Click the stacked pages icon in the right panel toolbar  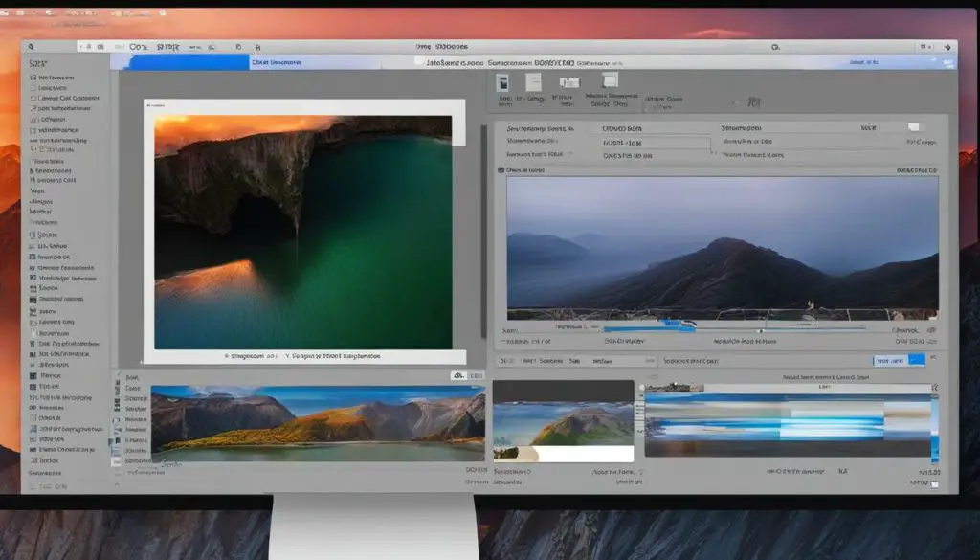(x=609, y=81)
